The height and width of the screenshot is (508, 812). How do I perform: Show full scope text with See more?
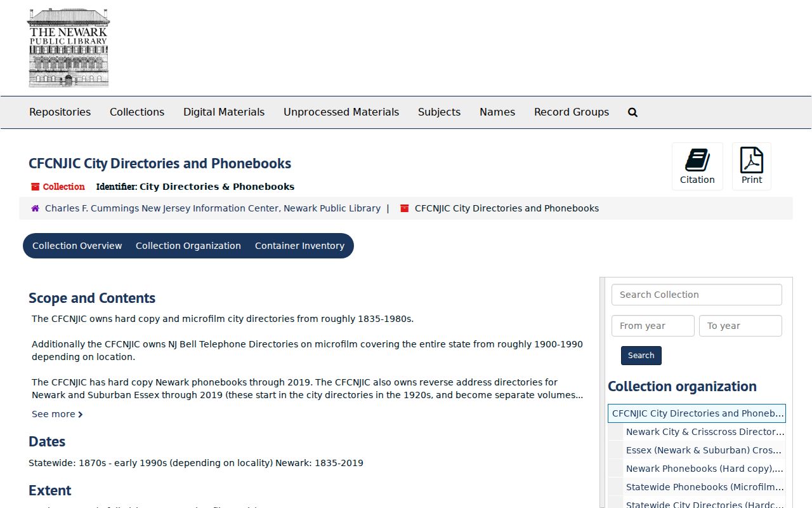pos(57,414)
